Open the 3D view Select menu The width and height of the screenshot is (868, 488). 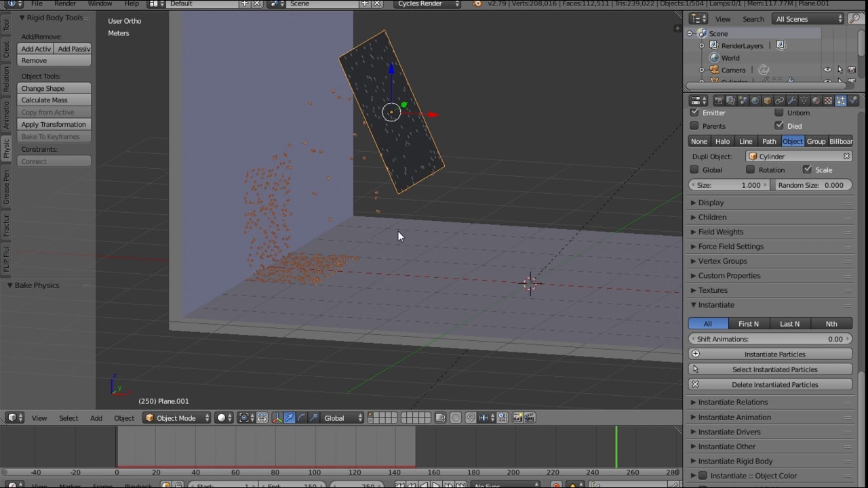[x=68, y=418]
